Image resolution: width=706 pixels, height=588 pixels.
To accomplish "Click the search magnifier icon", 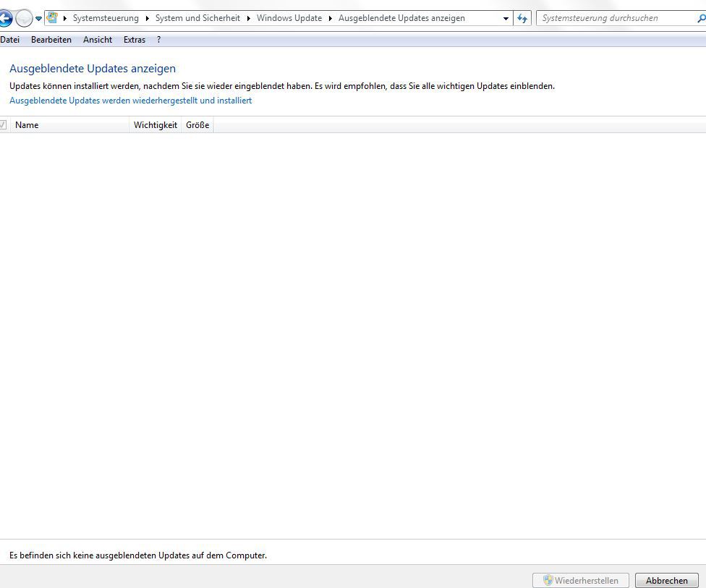I will (701, 19).
